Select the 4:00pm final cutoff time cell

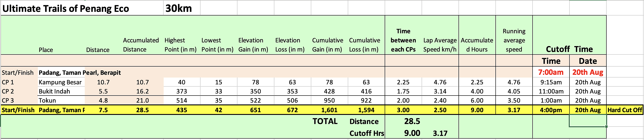(551, 110)
